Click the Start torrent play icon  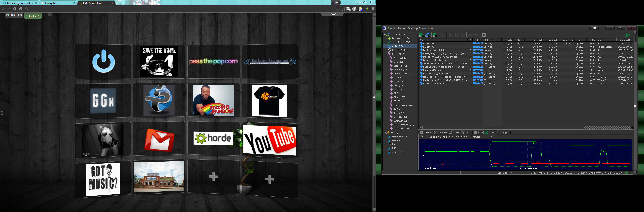click(x=450, y=35)
